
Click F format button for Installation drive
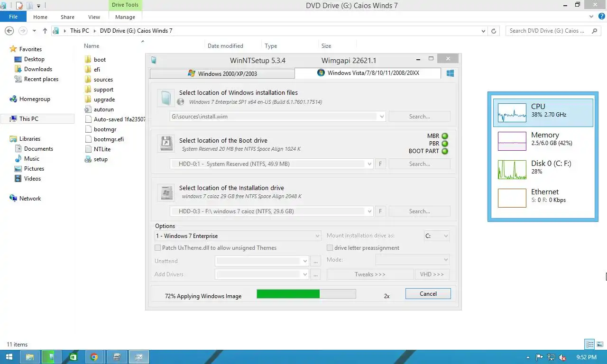(x=380, y=211)
